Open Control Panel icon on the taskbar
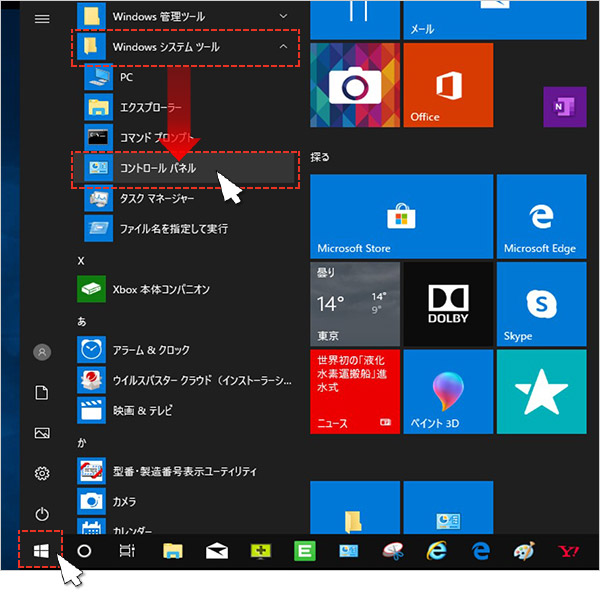Screen dimensions: 600x600 349,551
